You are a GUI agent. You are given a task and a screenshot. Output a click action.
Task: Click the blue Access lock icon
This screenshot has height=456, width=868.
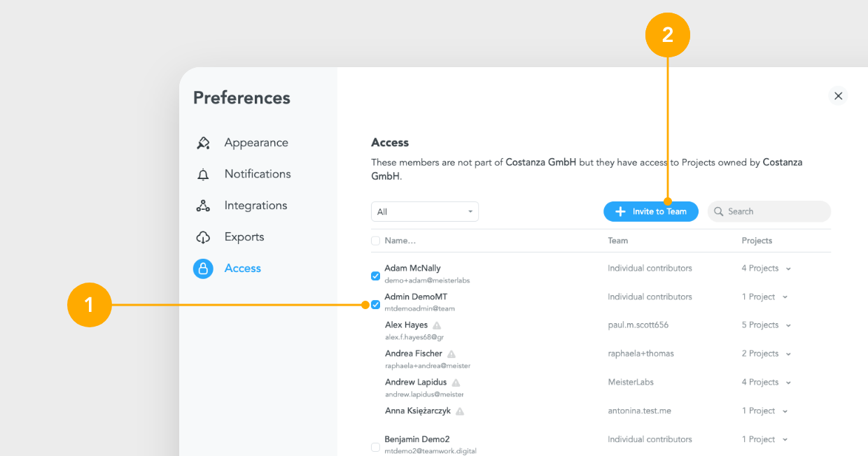point(203,268)
